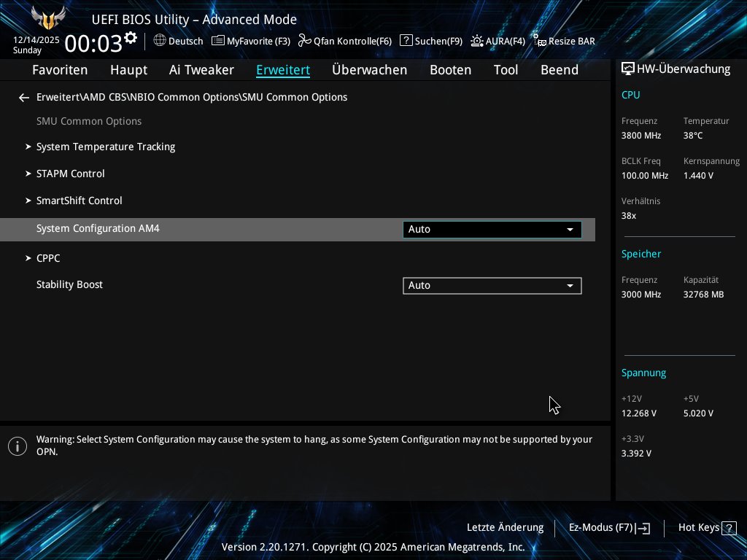The height and width of the screenshot is (560, 747).
Task: Click memory frequency 3000 MHz
Action: coord(640,295)
